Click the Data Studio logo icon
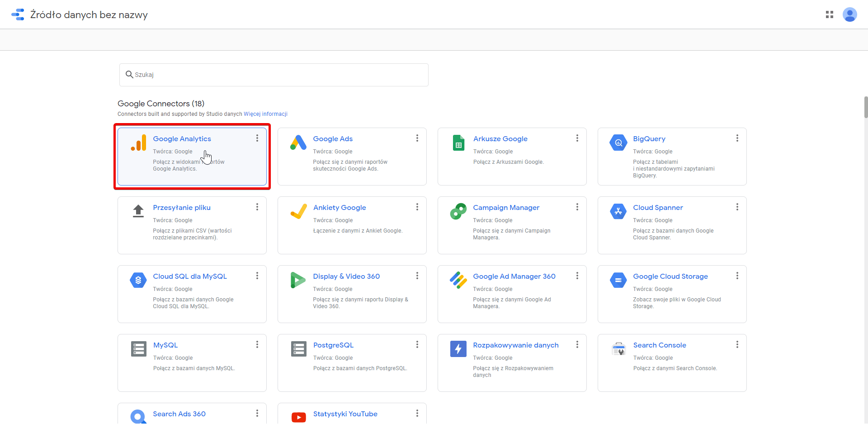 (x=18, y=14)
